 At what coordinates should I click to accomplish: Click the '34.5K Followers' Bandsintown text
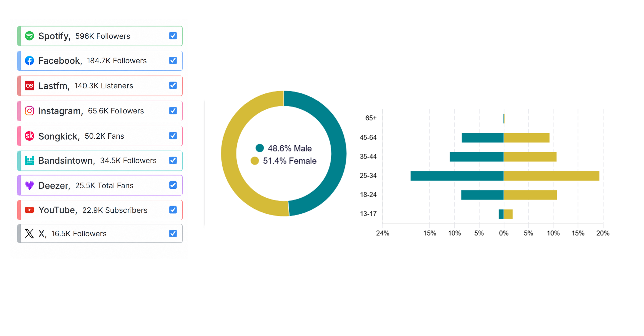[128, 161]
